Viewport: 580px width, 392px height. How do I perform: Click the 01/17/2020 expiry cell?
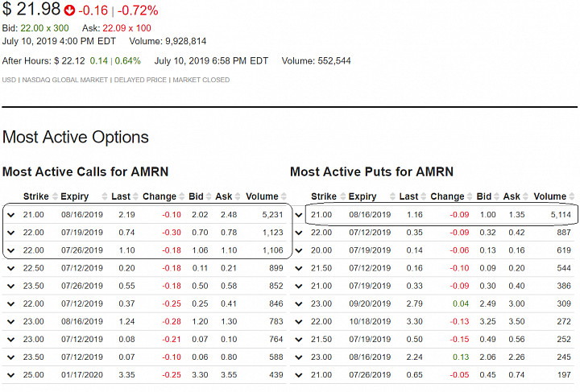(82, 375)
